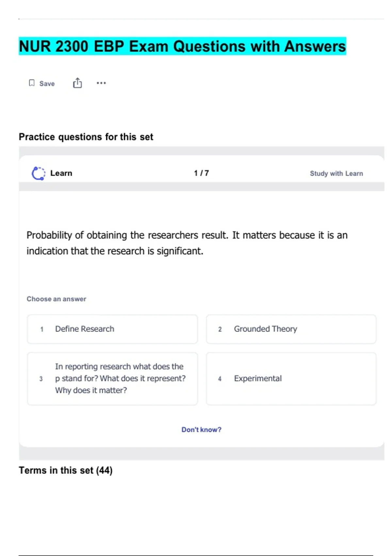Click the Study with Learn link
Viewport: 392px width, 556px height.
pyautogui.click(x=336, y=173)
